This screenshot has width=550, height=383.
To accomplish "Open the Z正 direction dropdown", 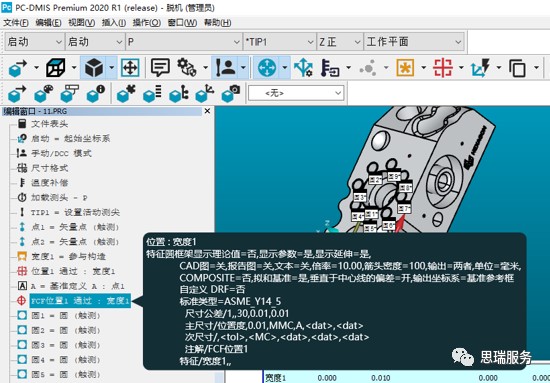I will pyautogui.click(x=340, y=42).
